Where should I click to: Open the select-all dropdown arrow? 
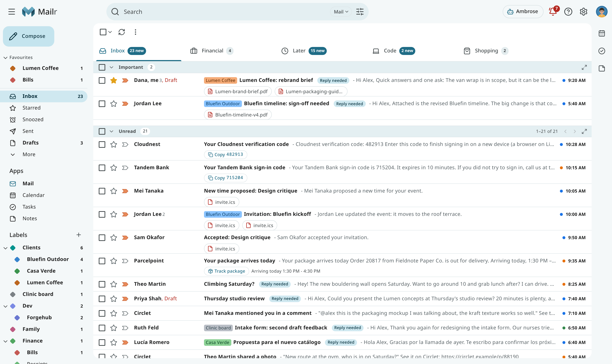point(110,32)
